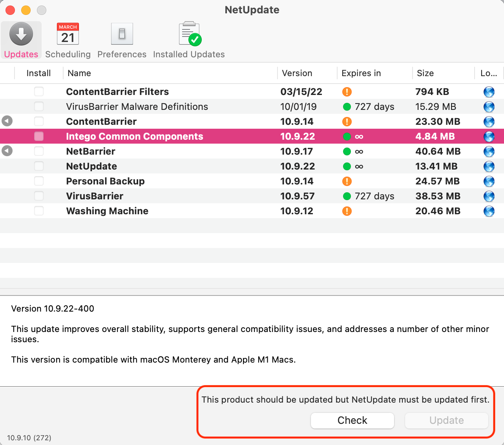Tick install checkbox for ContentBarrier Filters

click(39, 91)
